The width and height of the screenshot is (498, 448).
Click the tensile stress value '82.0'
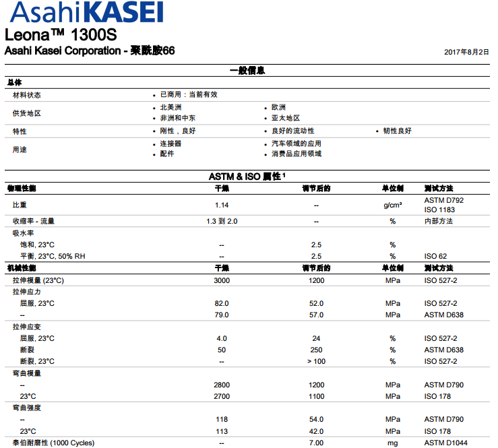tap(221, 303)
